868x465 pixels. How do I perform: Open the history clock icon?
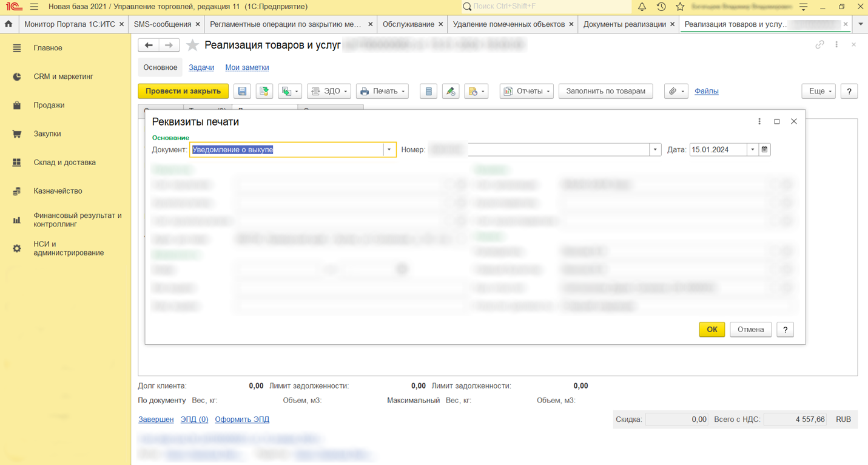click(x=661, y=7)
